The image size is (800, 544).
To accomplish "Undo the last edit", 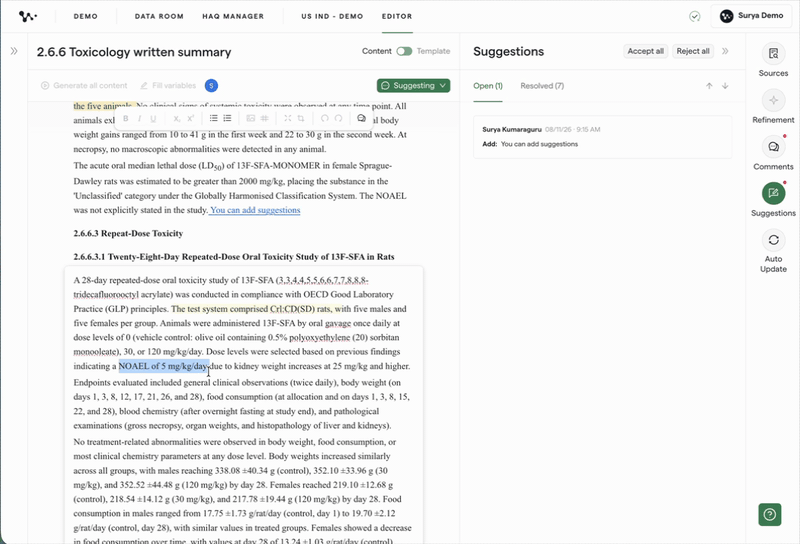I will [x=324, y=118].
